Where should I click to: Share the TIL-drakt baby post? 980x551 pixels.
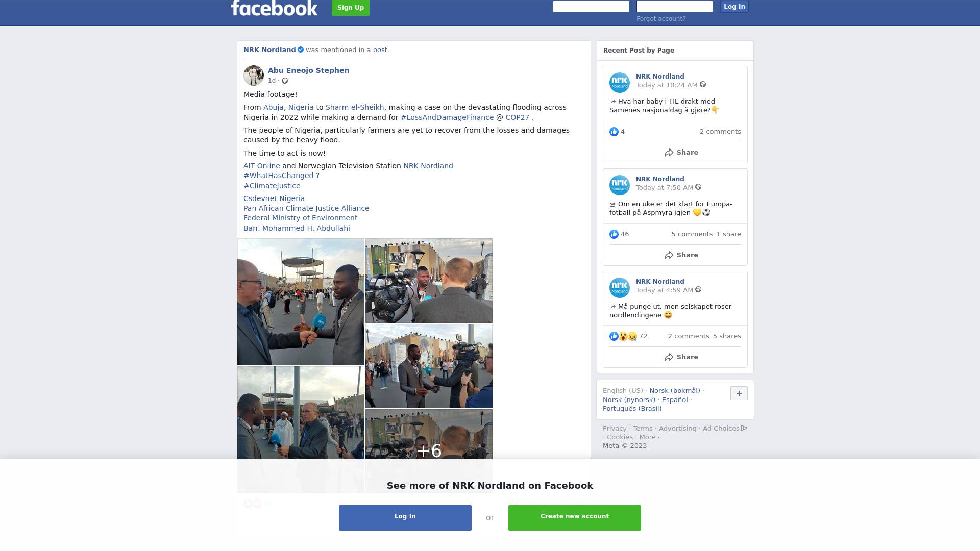[681, 153]
